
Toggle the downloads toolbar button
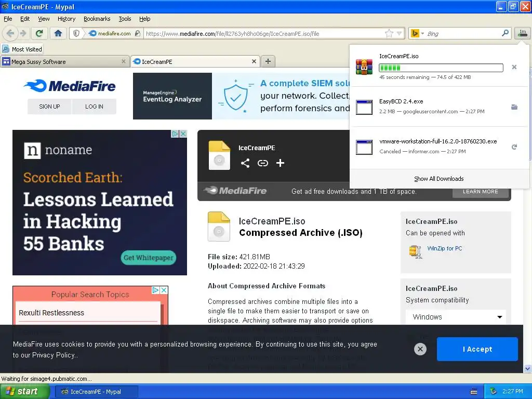[523, 33]
